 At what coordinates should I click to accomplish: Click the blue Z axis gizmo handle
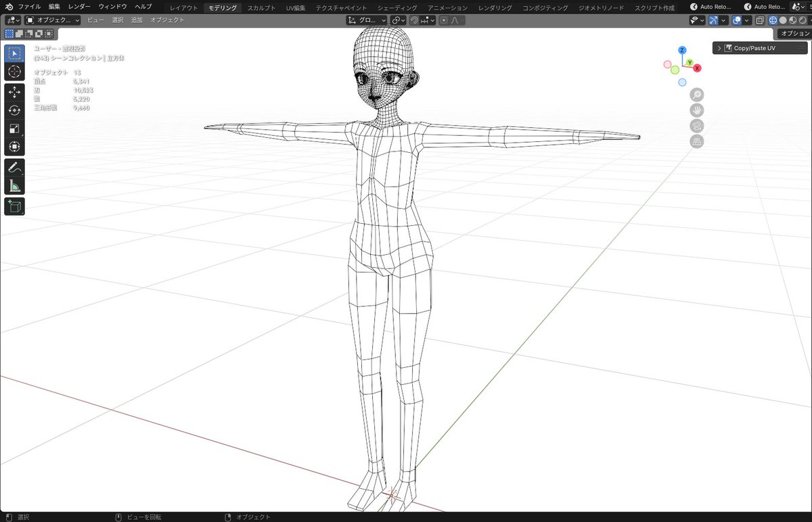tap(682, 51)
